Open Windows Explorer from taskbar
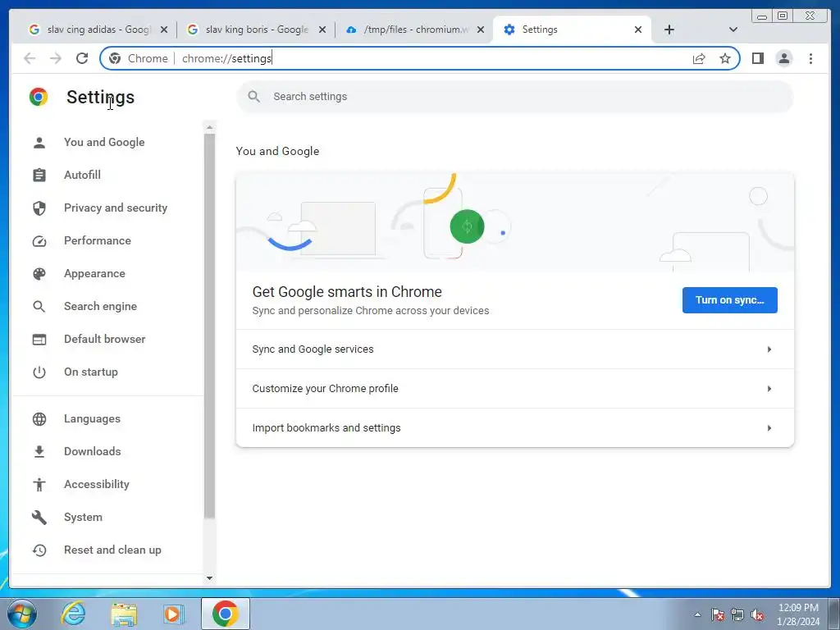840x630 pixels. coord(124,614)
